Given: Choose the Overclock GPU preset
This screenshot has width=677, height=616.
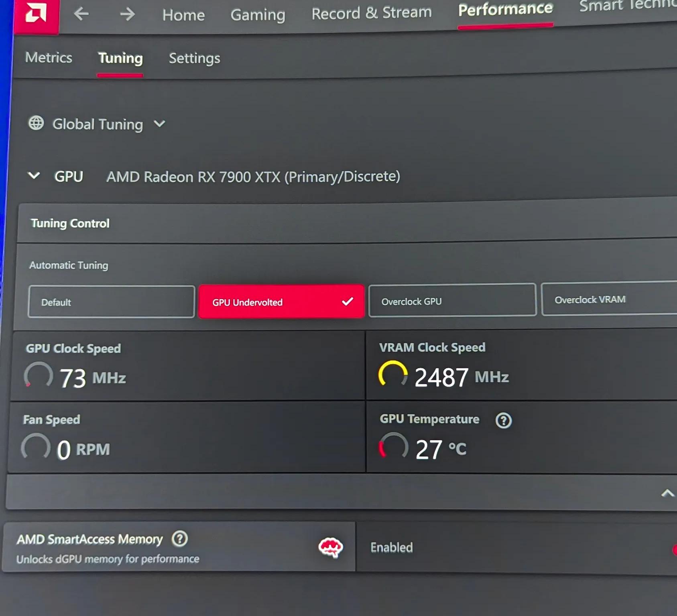Looking at the screenshot, I should coord(452,300).
